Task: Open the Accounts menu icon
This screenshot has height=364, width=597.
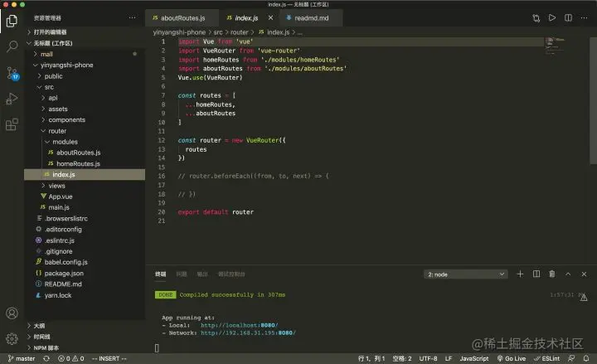Action: [x=12, y=313]
